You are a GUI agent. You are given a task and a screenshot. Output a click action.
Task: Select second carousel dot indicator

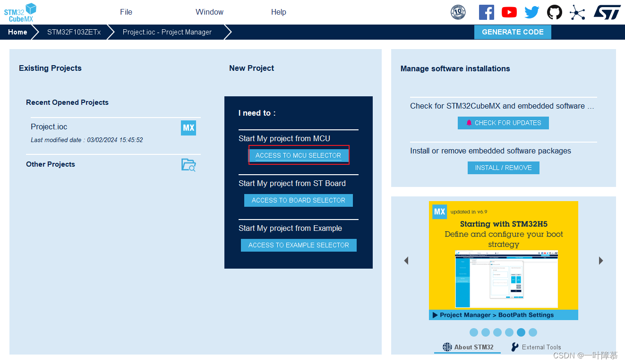pos(486,332)
